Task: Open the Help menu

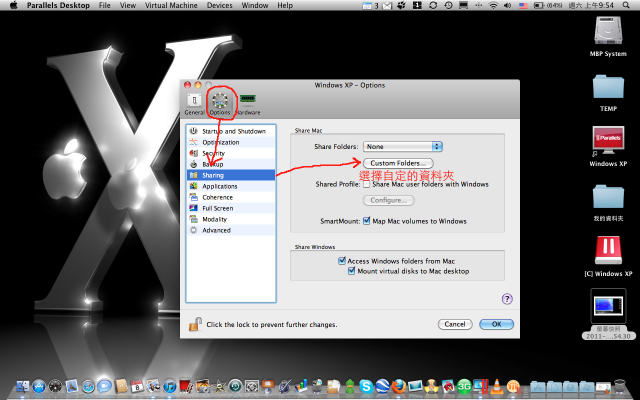Action: 285,5
